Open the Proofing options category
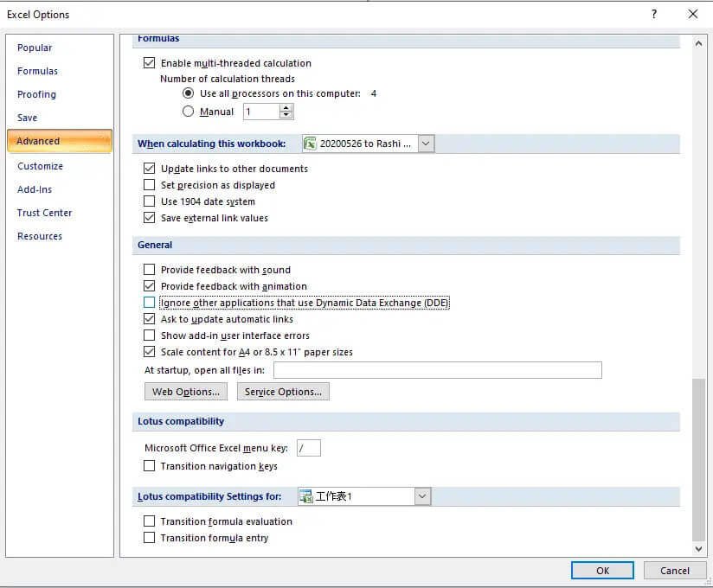The width and height of the screenshot is (713, 588). click(x=36, y=94)
